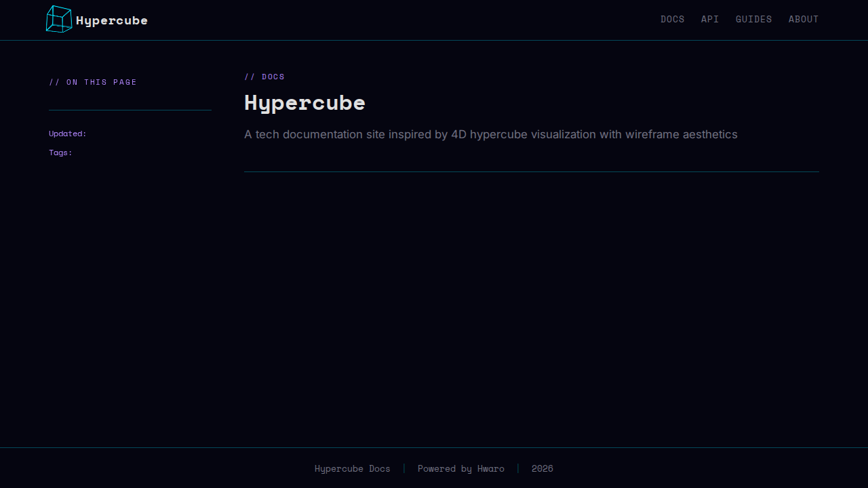Image resolution: width=868 pixels, height=488 pixels.
Task: Click the Hypercube page title heading
Action: [304, 103]
